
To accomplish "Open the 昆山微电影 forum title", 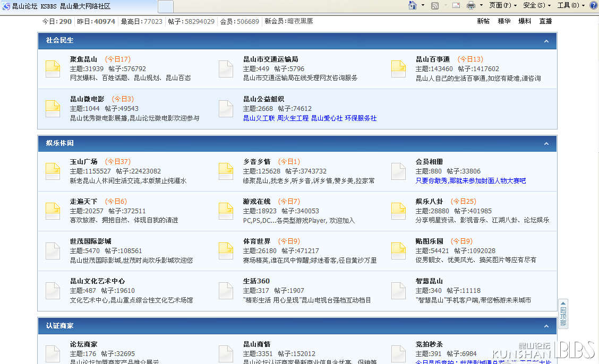I will (87, 99).
